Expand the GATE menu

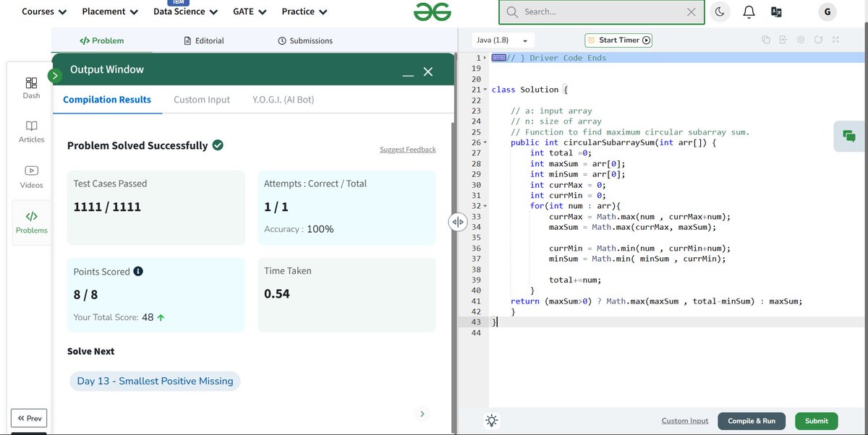point(250,12)
